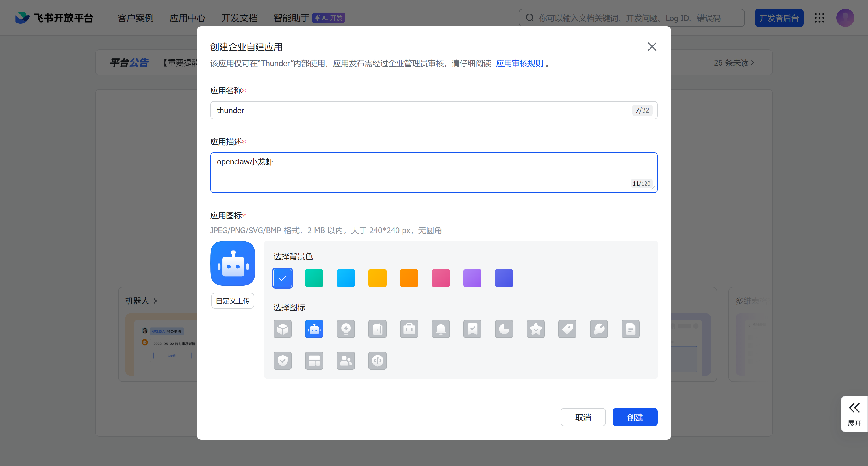Open the 应用审核规则 link
Image resolution: width=868 pixels, height=466 pixels.
click(519, 63)
